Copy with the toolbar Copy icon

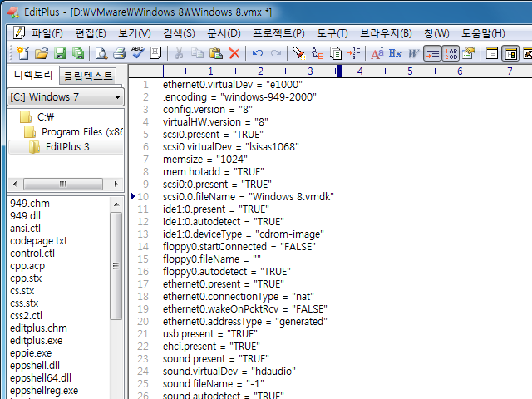pos(197,53)
